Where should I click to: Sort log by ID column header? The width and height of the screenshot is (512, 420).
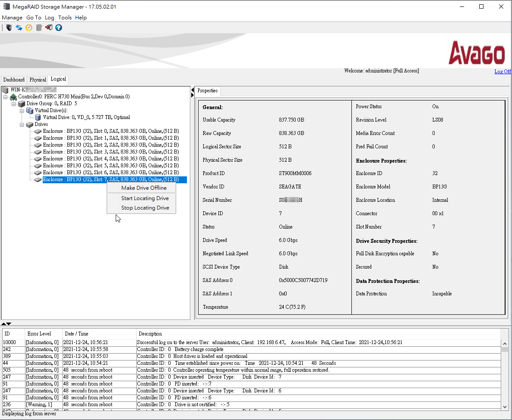13,334
